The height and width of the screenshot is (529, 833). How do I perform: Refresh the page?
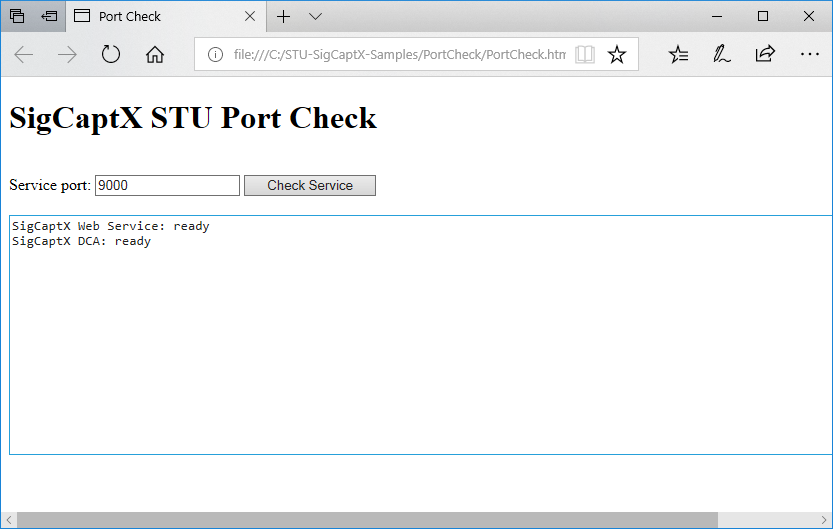(x=110, y=54)
